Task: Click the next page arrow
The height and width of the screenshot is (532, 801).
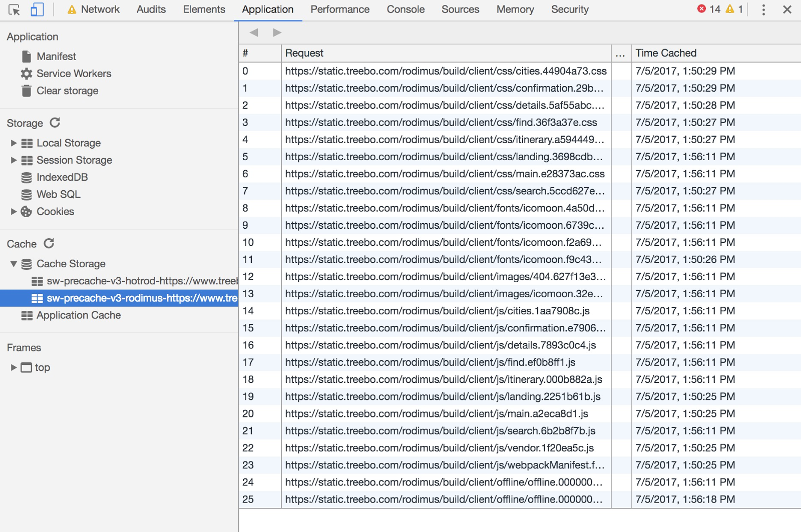Action: 277,33
